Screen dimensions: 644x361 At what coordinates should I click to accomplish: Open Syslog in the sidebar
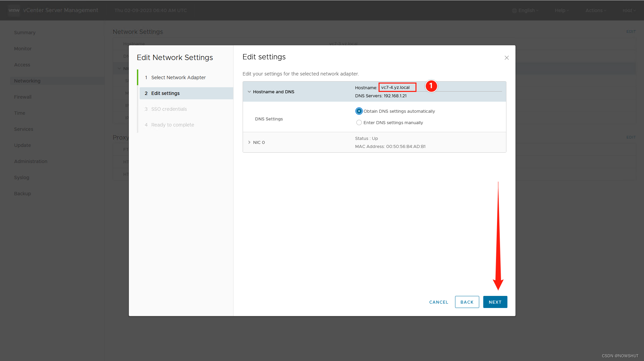pos(21,177)
